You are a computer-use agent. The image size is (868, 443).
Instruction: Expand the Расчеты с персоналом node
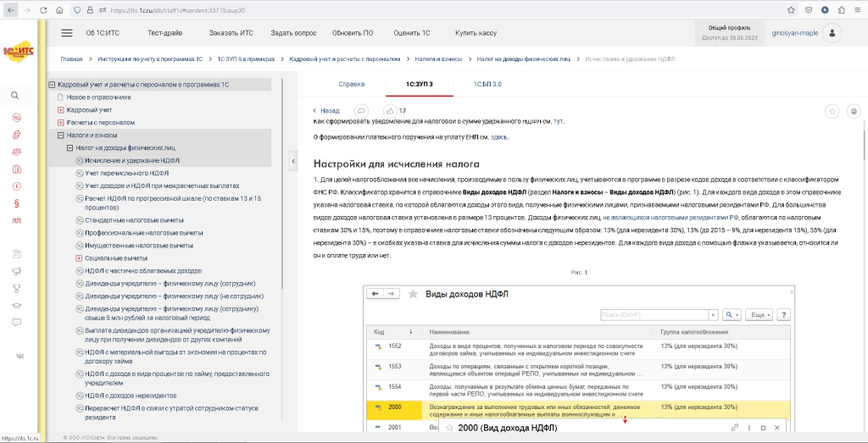click(x=60, y=123)
